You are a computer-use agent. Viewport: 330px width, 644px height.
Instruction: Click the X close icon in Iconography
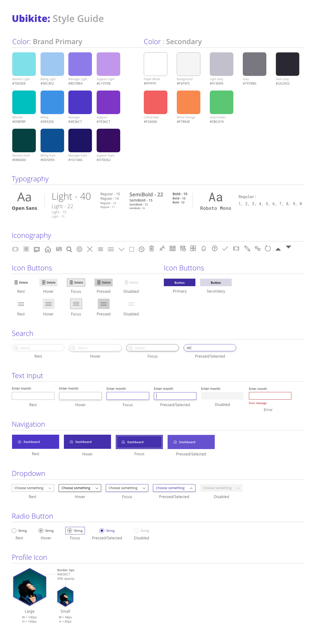(90, 249)
